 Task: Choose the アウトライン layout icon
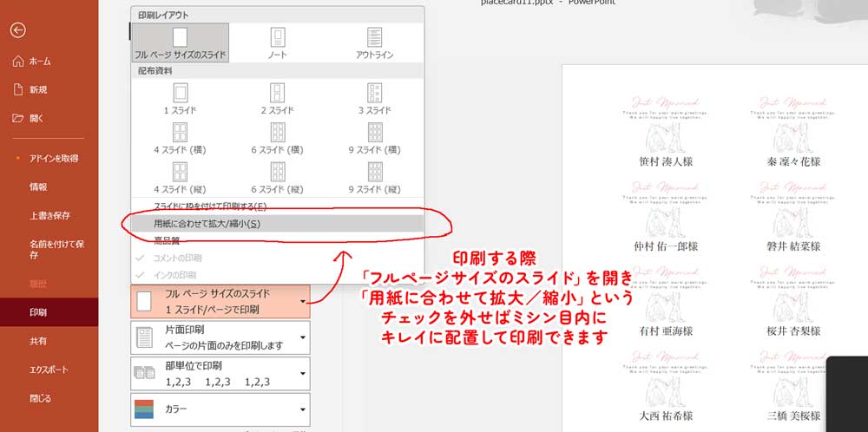374,42
